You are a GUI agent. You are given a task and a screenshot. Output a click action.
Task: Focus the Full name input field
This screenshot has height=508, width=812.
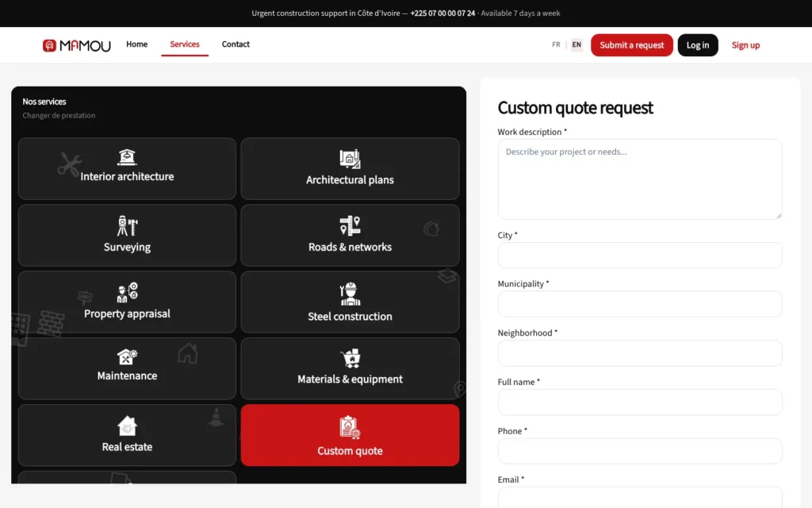pos(640,402)
